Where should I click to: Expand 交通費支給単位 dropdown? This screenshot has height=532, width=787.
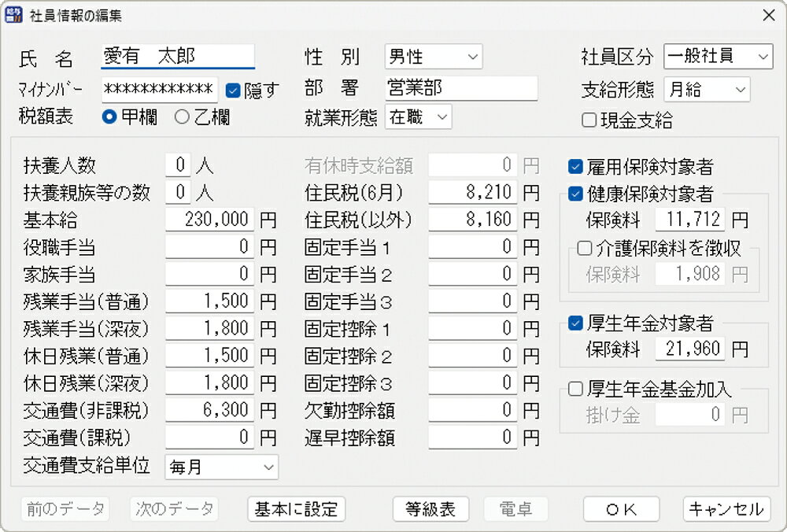click(221, 467)
